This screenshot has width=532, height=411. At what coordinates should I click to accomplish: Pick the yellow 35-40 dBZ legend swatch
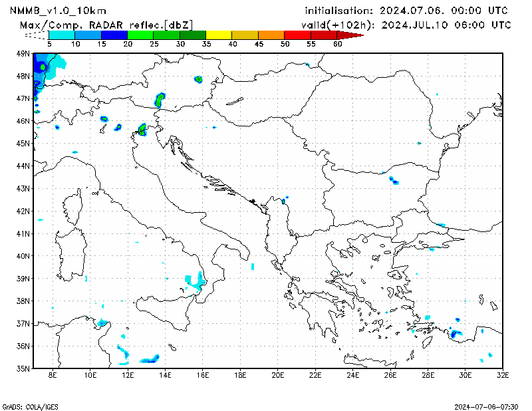(219, 35)
